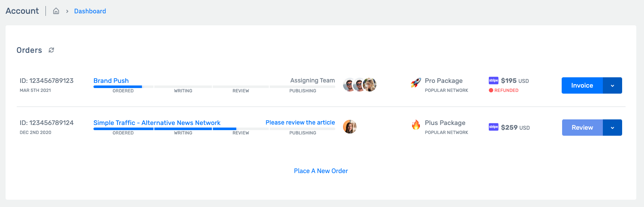Open the home icon in breadcrumb
Viewport: 644px width, 207px height.
coord(56,11)
